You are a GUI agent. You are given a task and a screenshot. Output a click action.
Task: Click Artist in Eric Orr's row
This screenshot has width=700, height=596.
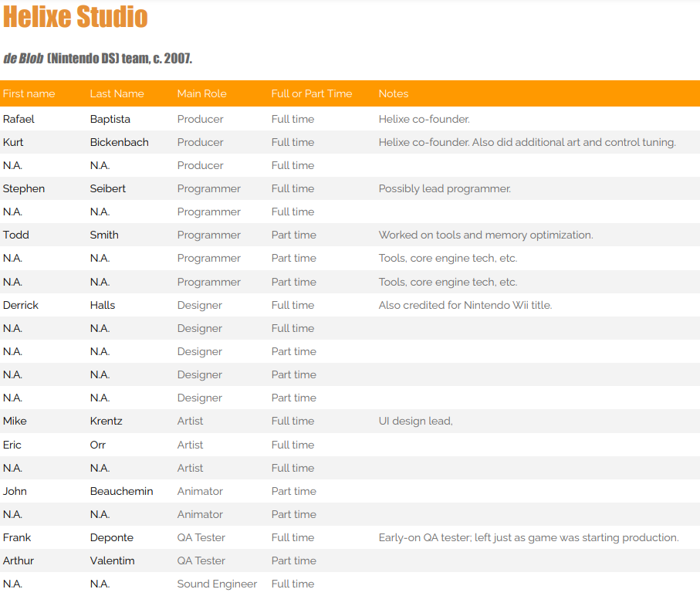190,445
